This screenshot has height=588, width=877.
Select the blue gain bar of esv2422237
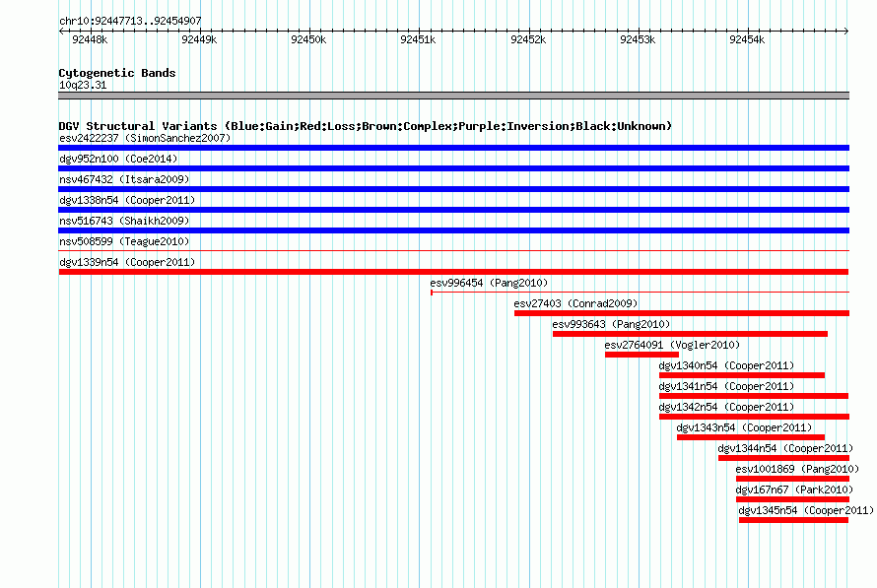point(453,148)
